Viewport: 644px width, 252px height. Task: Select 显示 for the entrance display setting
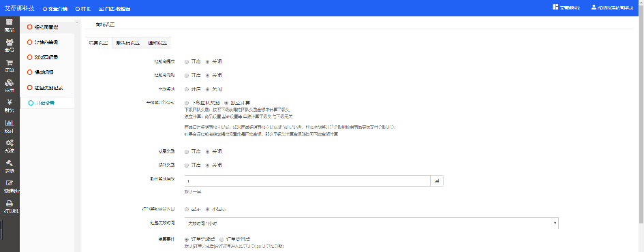pyautogui.click(x=187, y=209)
